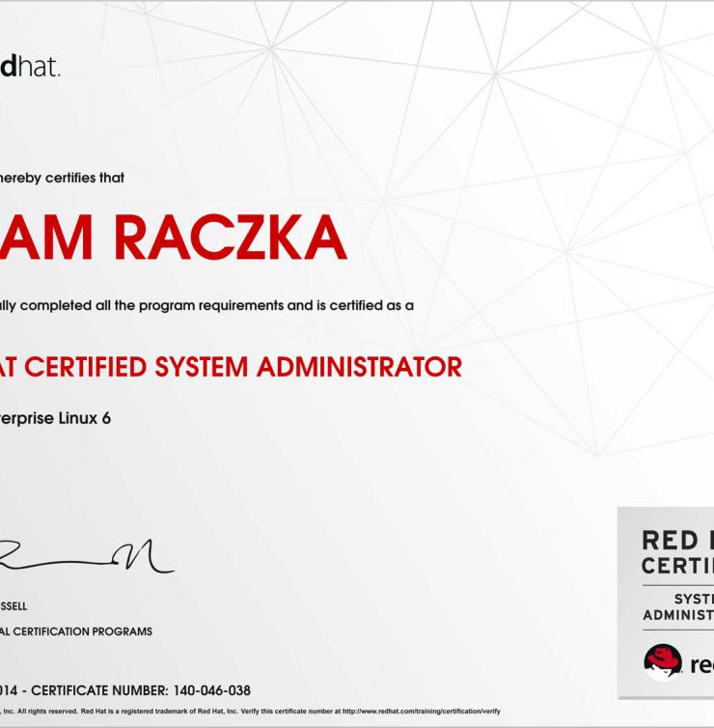Click the signer name ending 'SSELL'
Viewport: 714px width, 728px height.
[14, 606]
